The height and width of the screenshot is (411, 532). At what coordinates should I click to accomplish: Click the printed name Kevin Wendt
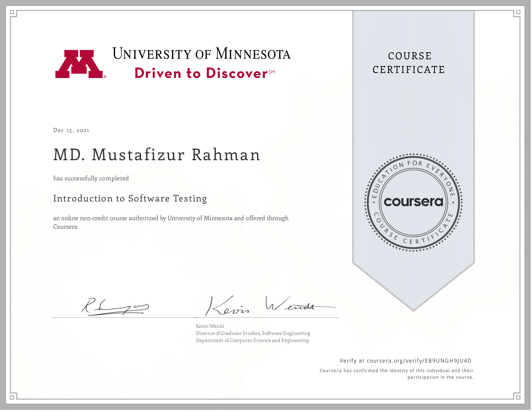point(210,326)
